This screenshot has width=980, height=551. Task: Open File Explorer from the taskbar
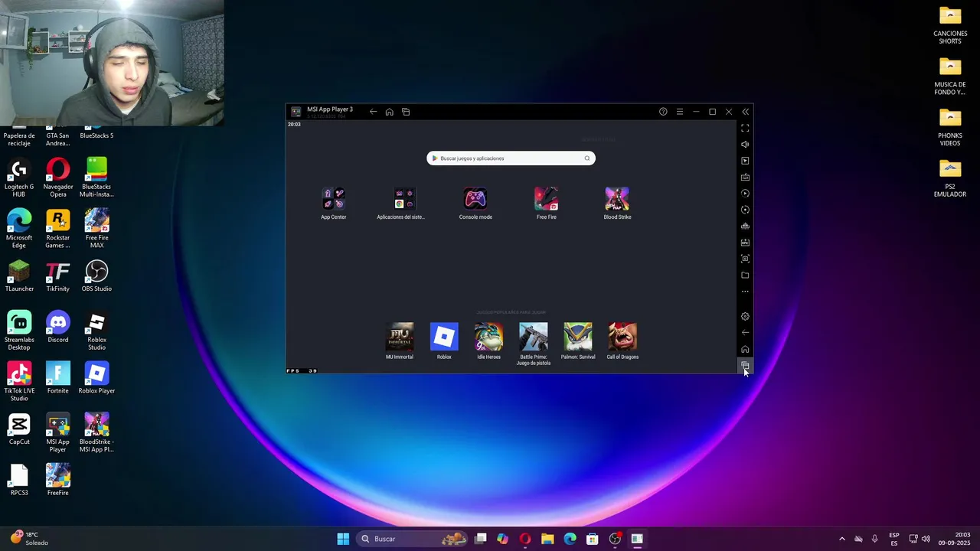coord(547,539)
